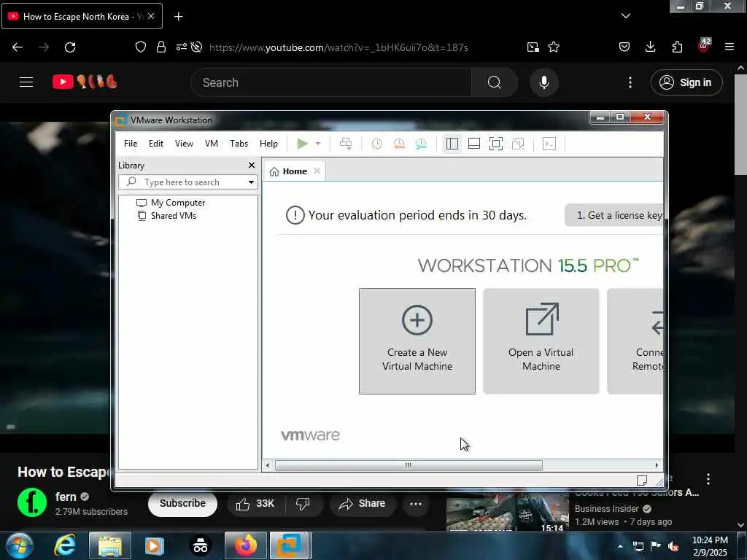This screenshot has width=747, height=560.
Task: Close the Library panel
Action: point(252,165)
